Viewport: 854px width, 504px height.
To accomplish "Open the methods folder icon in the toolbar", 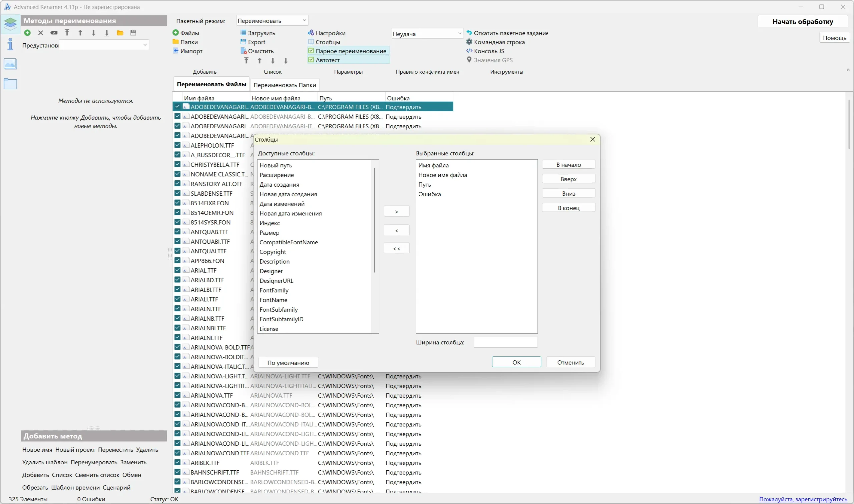I will point(120,33).
